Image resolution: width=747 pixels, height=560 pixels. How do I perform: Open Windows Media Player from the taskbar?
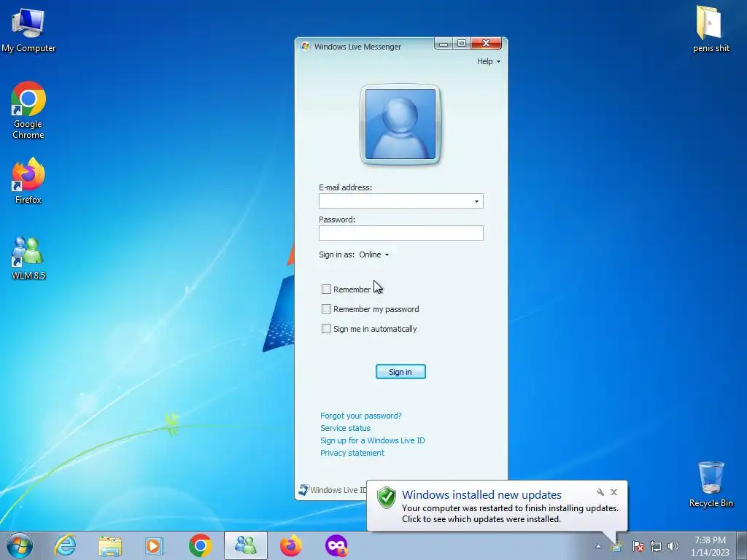[154, 545]
